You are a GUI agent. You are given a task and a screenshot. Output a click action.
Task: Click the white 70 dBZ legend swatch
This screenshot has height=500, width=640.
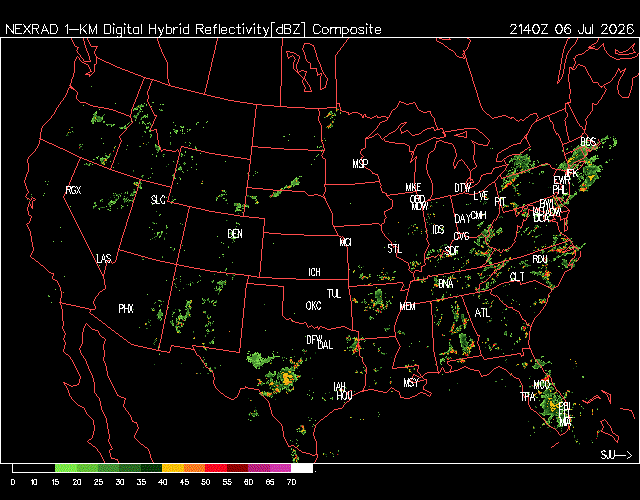[302, 468]
